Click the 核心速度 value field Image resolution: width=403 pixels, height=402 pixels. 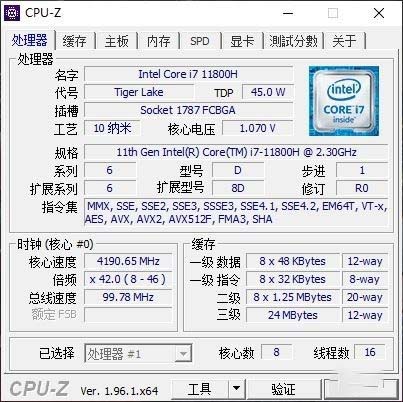[x=128, y=261]
